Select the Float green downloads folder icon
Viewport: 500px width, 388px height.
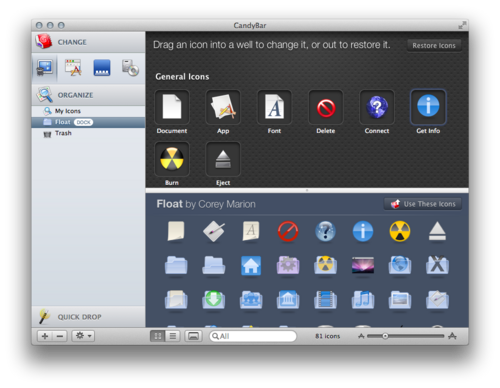click(213, 299)
